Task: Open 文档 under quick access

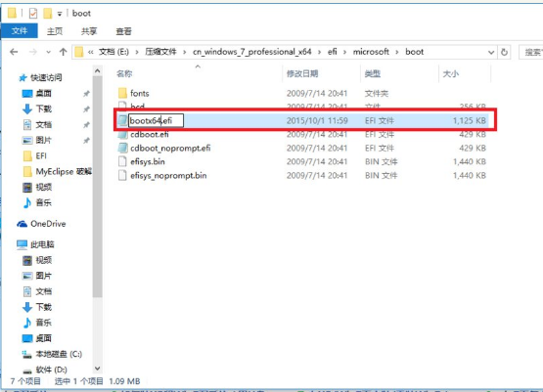Action: 44,124
